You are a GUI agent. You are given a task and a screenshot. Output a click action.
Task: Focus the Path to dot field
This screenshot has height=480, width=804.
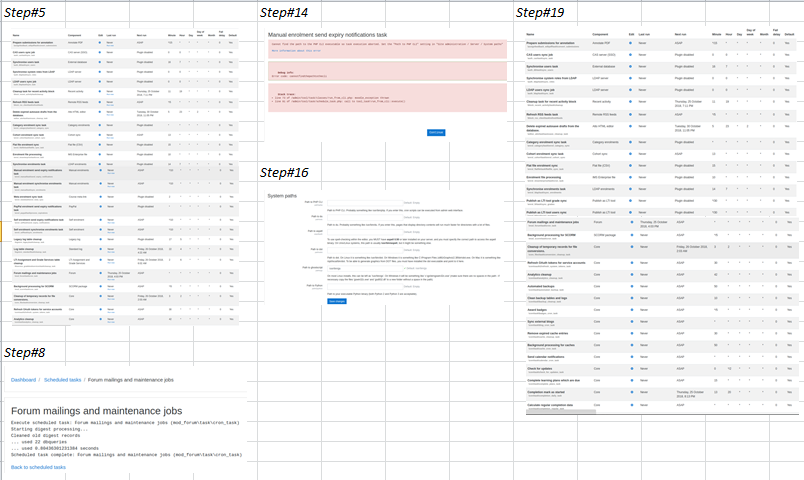(365, 250)
